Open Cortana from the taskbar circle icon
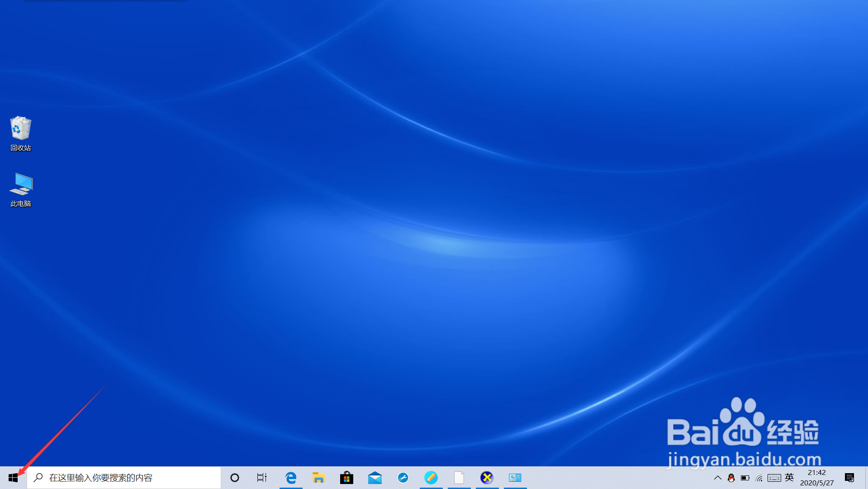868x489 pixels. click(x=234, y=478)
